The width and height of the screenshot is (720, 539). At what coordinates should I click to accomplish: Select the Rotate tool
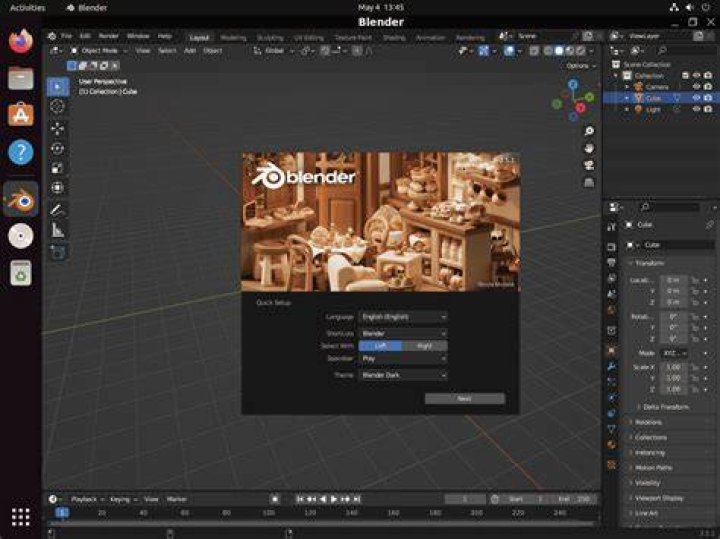57,148
